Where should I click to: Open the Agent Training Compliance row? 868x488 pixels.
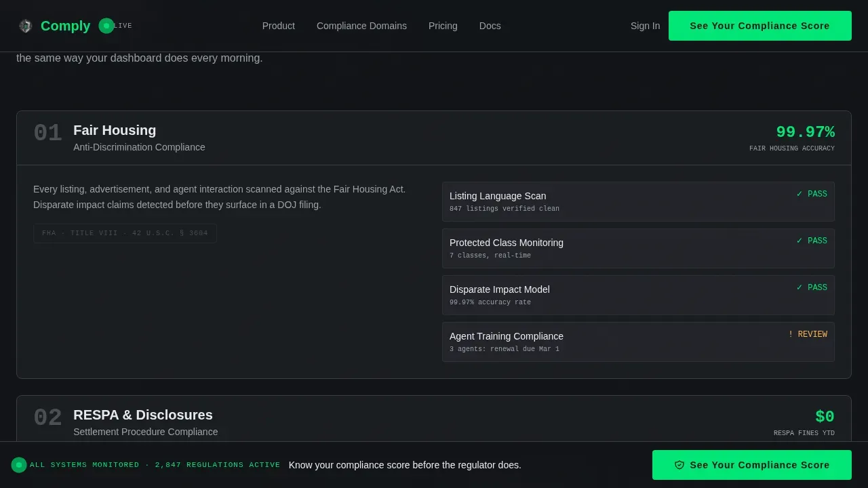638,342
